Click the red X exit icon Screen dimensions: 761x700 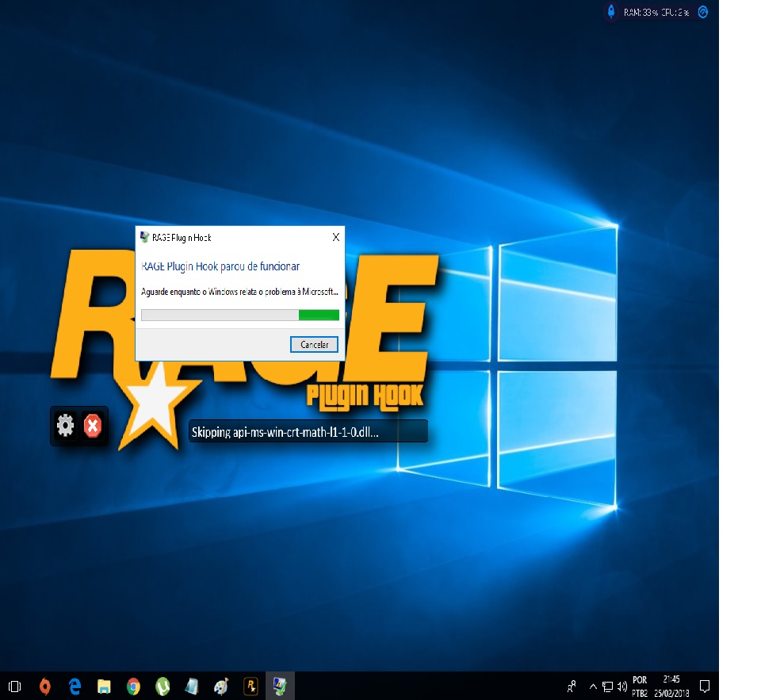tap(93, 426)
